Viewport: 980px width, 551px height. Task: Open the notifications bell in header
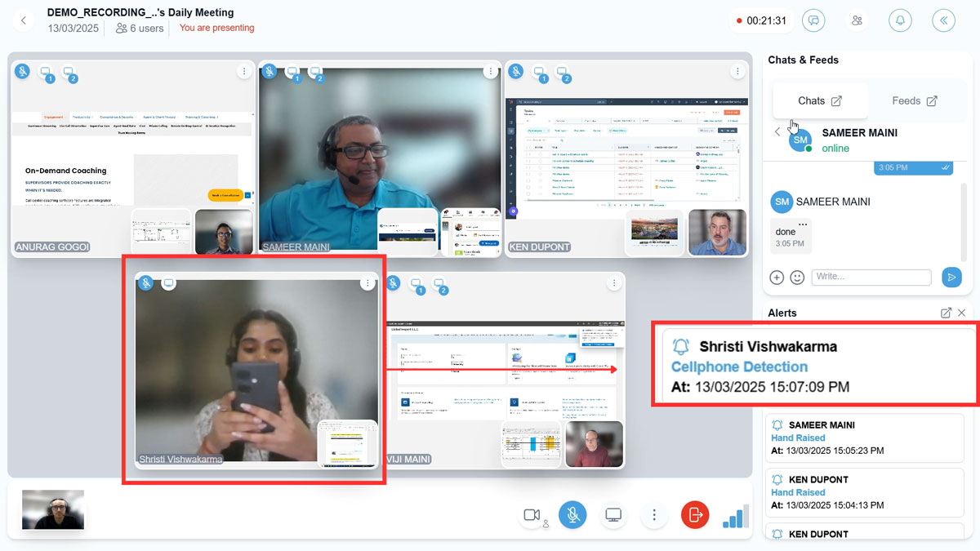click(900, 21)
